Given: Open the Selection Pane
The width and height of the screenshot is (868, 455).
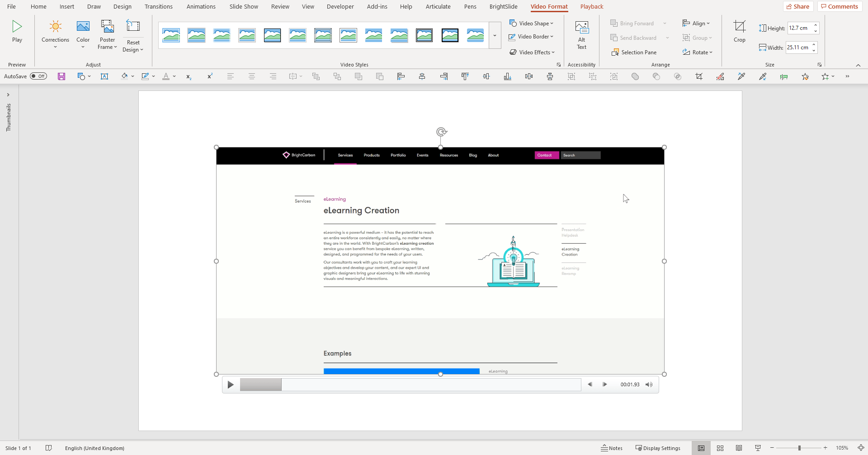Looking at the screenshot, I should coord(634,52).
